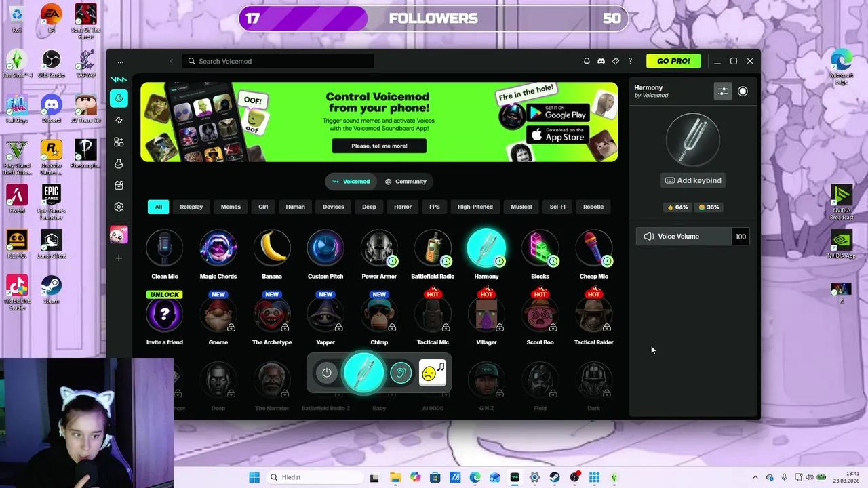Screen dimensions: 868x488
Task: Open the Soundboard lightning sidebar icon
Action: 119,120
